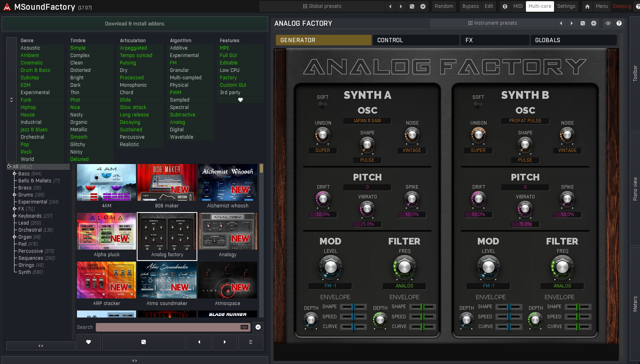The height and width of the screenshot is (364, 640).
Task: Click the global presets dice randomize icon
Action: pyautogui.click(x=412, y=6)
